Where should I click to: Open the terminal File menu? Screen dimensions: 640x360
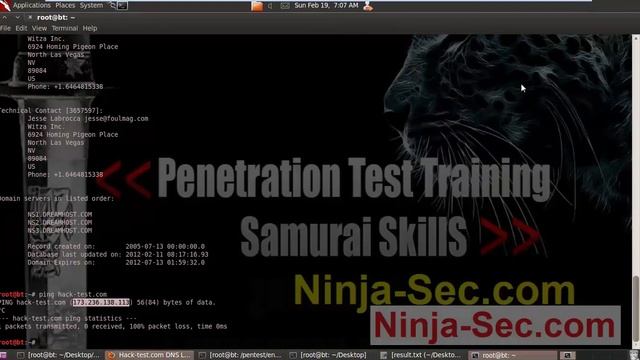click(5, 28)
